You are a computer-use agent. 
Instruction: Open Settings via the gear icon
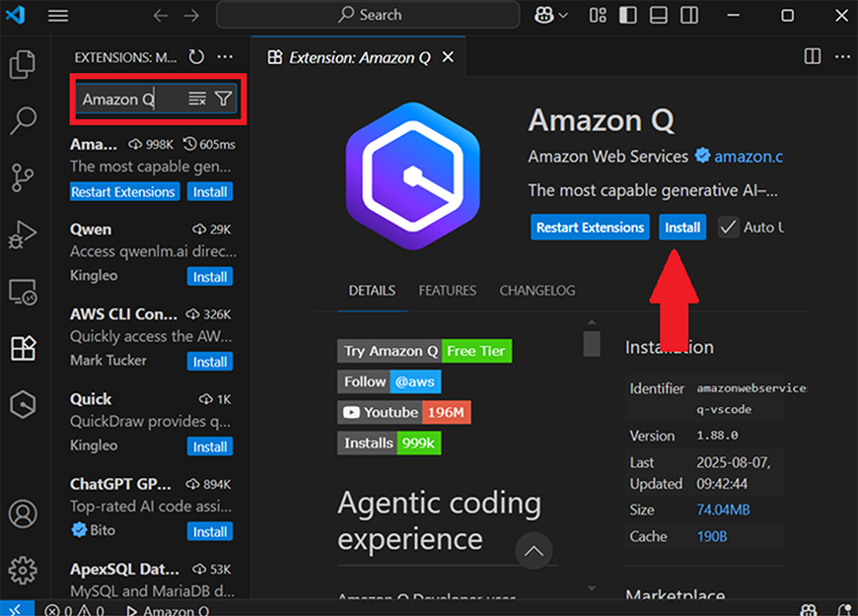coord(25,569)
